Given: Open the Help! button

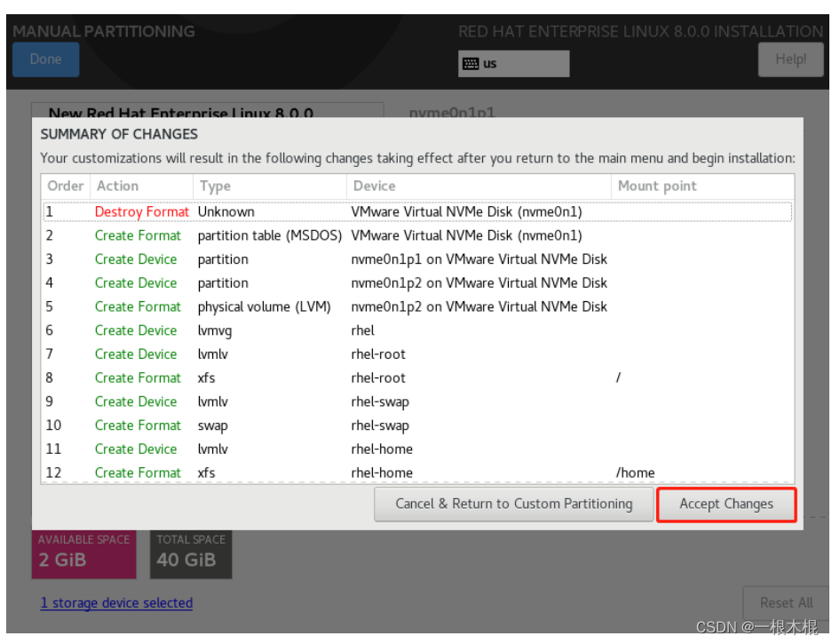Looking at the screenshot, I should (790, 59).
